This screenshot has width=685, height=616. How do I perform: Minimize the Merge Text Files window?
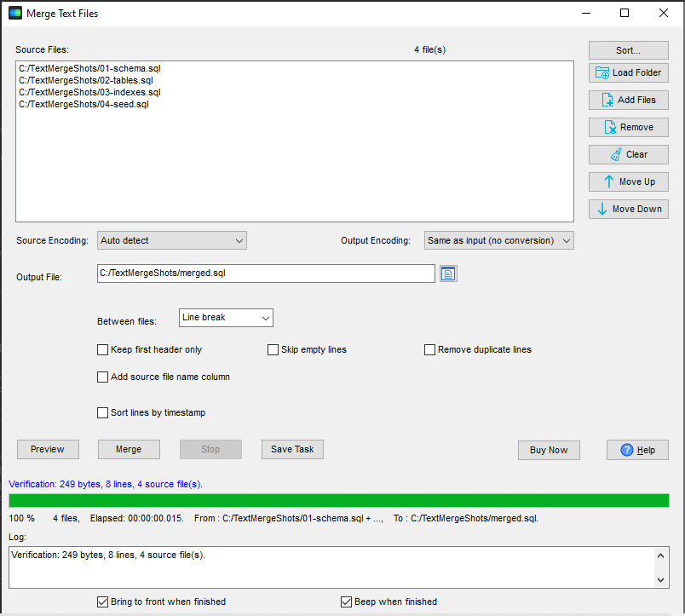coord(586,13)
